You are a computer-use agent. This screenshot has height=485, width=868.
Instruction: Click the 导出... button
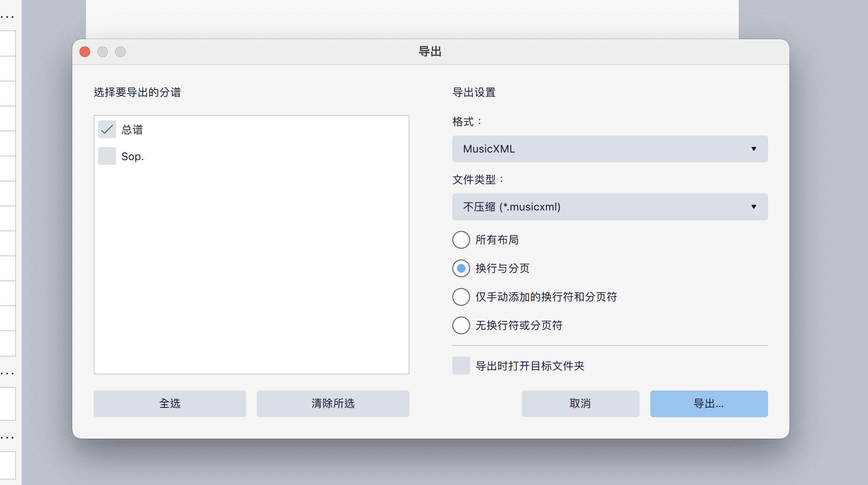click(x=709, y=404)
